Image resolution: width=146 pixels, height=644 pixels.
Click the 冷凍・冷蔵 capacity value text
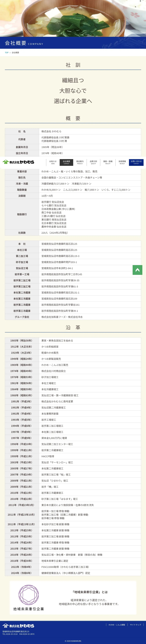[66, 183]
